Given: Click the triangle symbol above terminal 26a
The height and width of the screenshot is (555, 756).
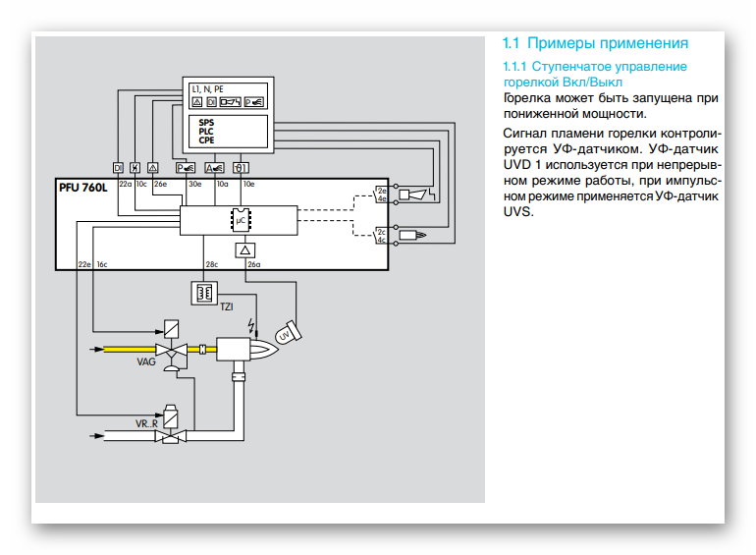Looking at the screenshot, I should pos(245,250).
